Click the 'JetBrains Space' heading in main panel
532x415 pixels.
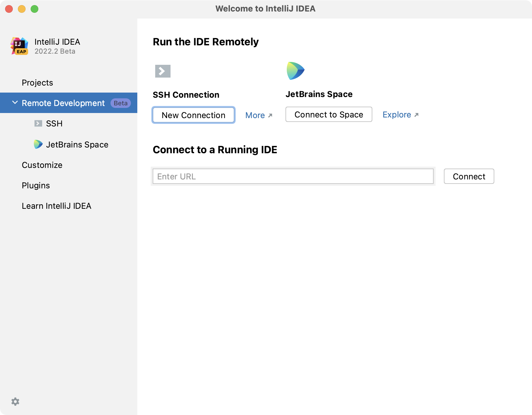[x=319, y=94]
